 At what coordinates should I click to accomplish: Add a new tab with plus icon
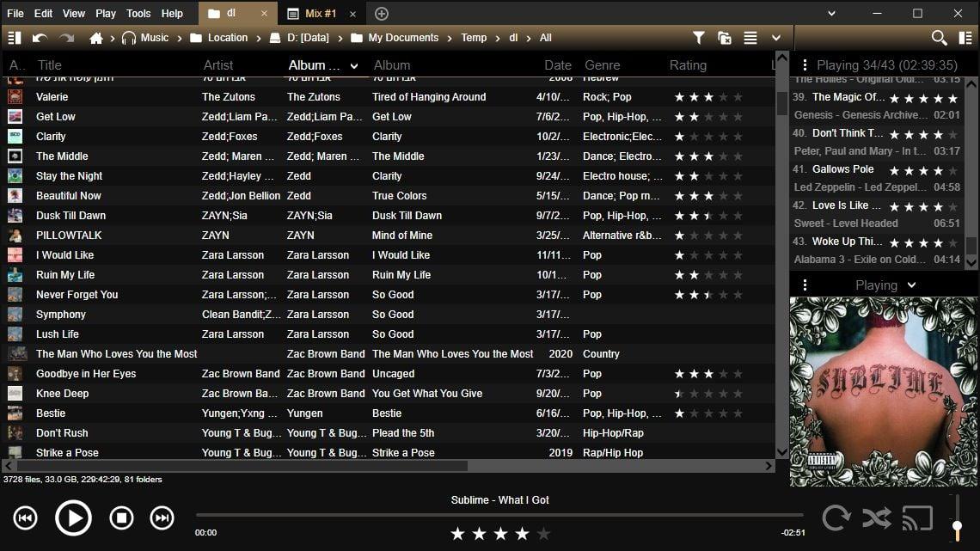[x=382, y=14]
